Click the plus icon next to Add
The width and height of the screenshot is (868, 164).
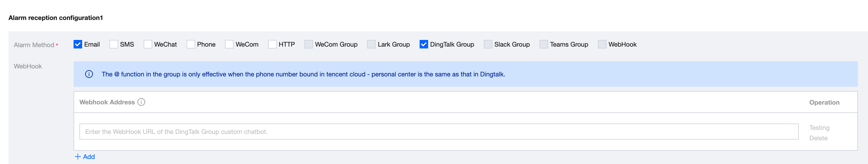coord(78,157)
